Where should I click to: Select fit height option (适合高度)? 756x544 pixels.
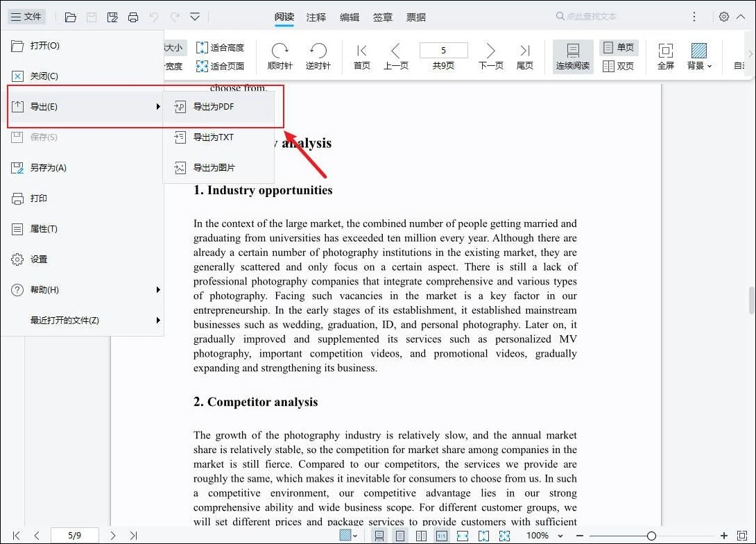click(220, 48)
